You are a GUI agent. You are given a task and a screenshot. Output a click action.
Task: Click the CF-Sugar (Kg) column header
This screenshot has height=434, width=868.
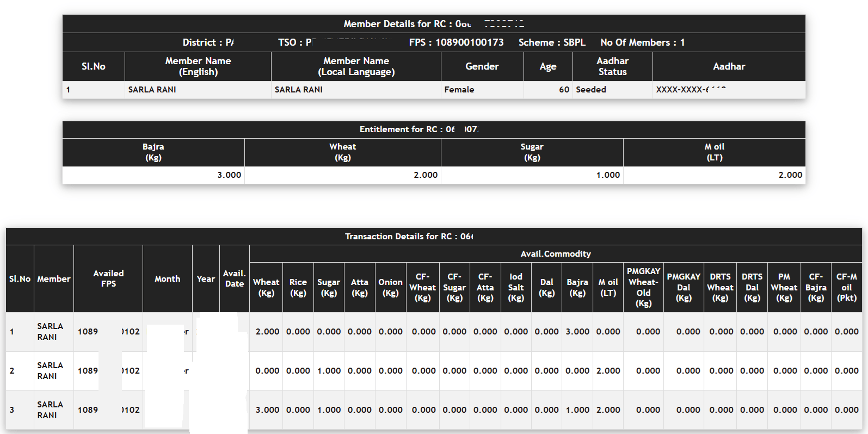click(x=454, y=288)
